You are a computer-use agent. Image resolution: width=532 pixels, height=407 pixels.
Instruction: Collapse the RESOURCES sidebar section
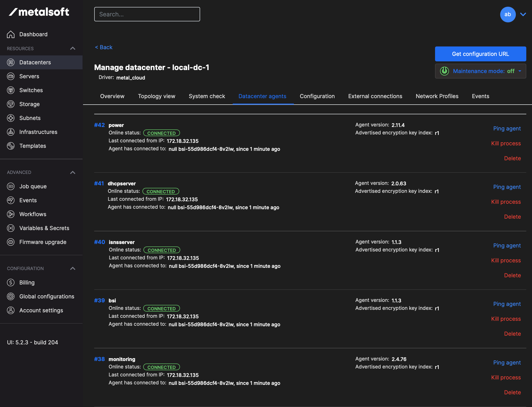click(73, 48)
